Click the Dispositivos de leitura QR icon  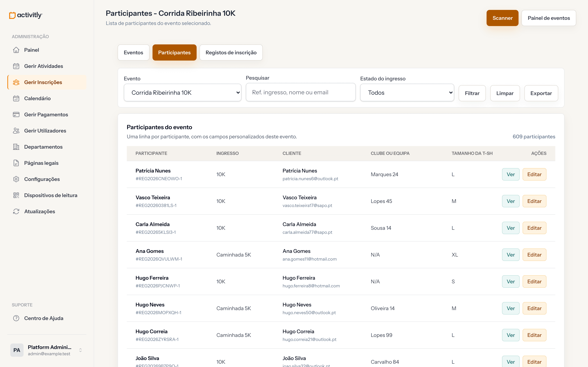[x=16, y=195]
